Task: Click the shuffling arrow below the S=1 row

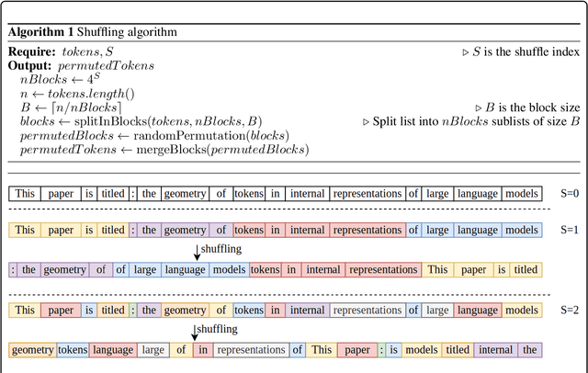Action: [197, 251]
